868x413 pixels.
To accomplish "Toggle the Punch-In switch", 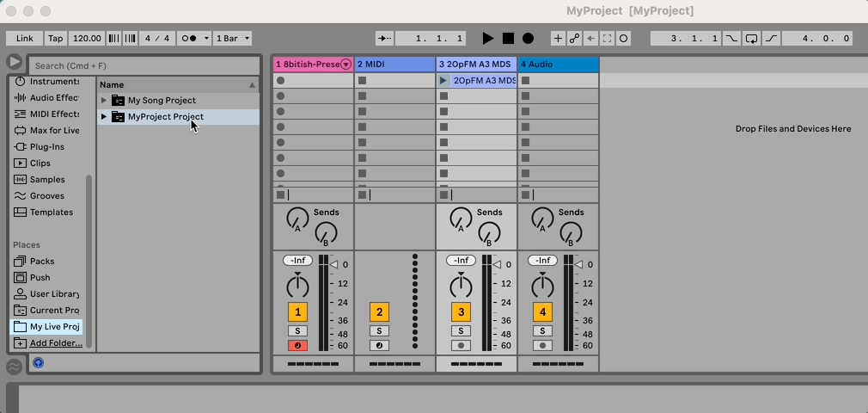I will (732, 38).
